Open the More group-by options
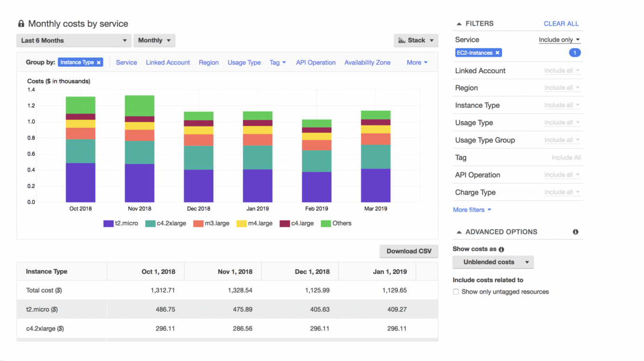Image resolution: width=644 pixels, height=361 pixels. click(417, 62)
